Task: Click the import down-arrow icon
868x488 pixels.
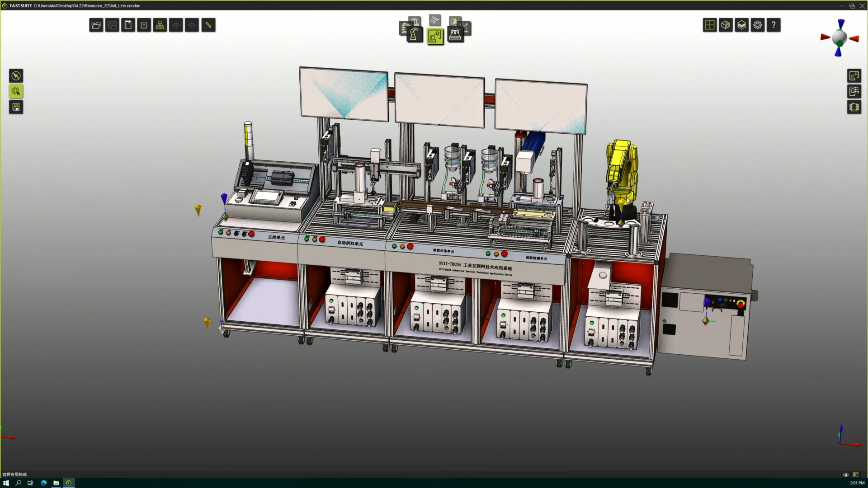Action: (144, 25)
